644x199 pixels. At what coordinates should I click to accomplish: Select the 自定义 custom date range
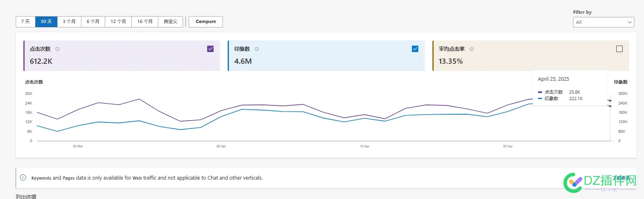click(x=170, y=21)
